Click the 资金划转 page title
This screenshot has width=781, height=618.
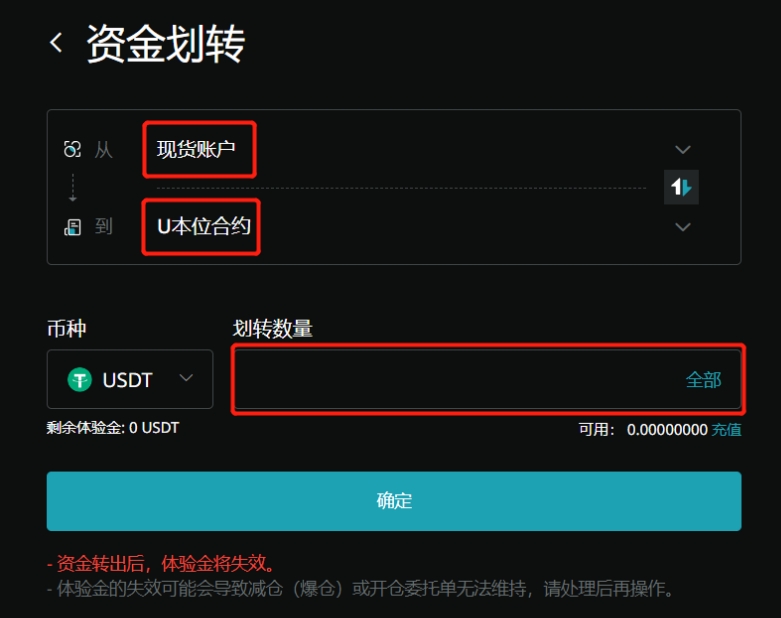pos(166,44)
